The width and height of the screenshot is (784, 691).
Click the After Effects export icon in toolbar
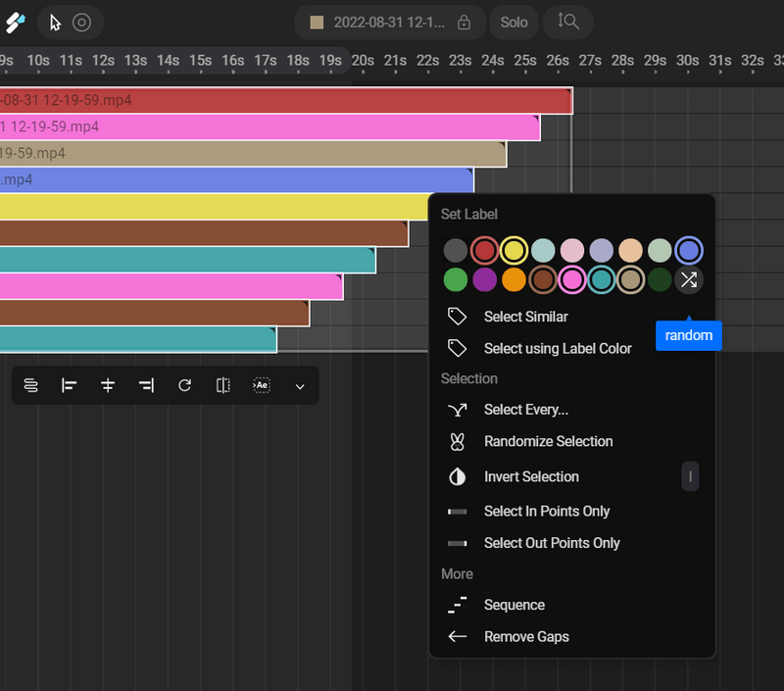261,385
